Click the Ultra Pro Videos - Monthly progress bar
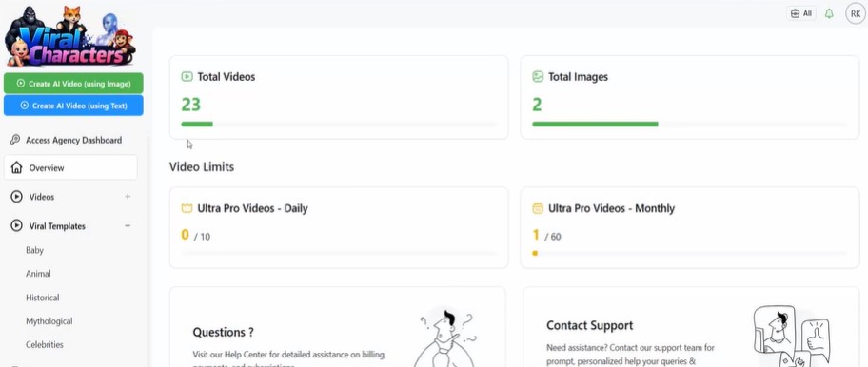The width and height of the screenshot is (868, 367). (x=689, y=254)
